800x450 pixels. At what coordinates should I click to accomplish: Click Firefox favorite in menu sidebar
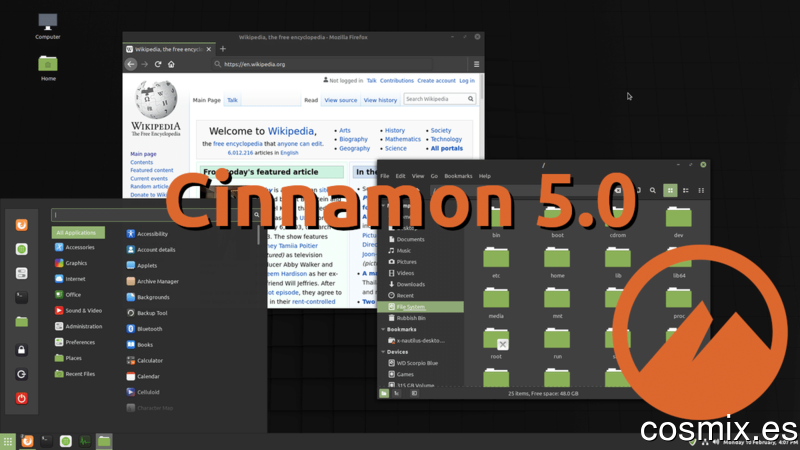click(x=21, y=225)
